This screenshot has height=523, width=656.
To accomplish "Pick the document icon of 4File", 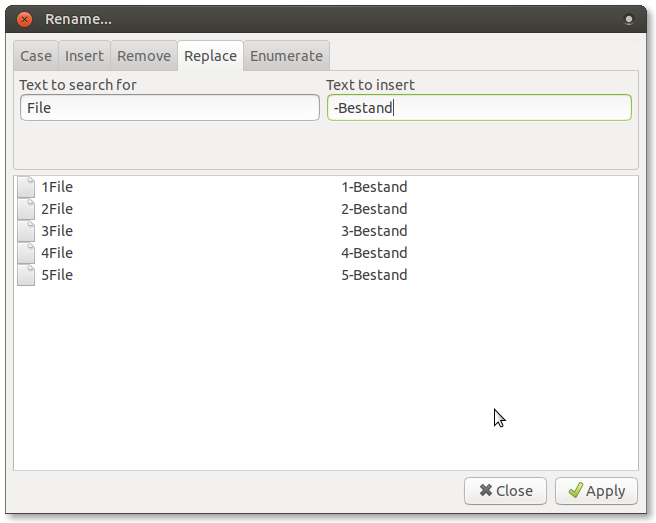I will pyautogui.click(x=27, y=253).
